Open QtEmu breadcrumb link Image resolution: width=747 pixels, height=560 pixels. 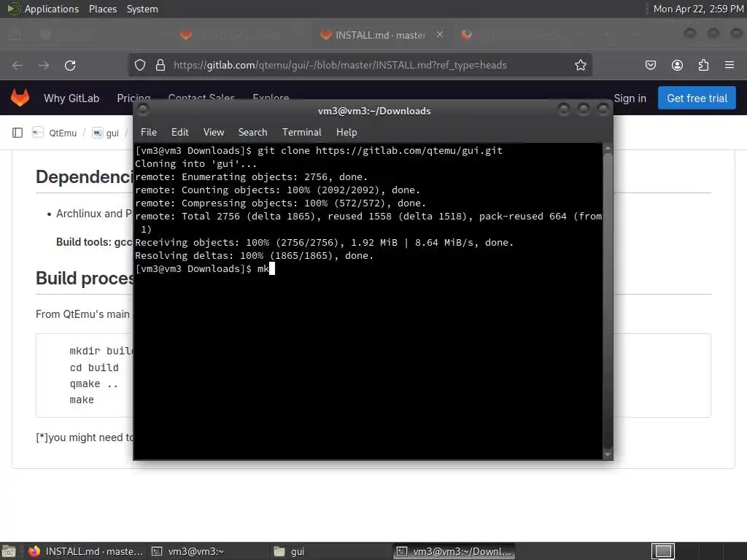click(63, 133)
